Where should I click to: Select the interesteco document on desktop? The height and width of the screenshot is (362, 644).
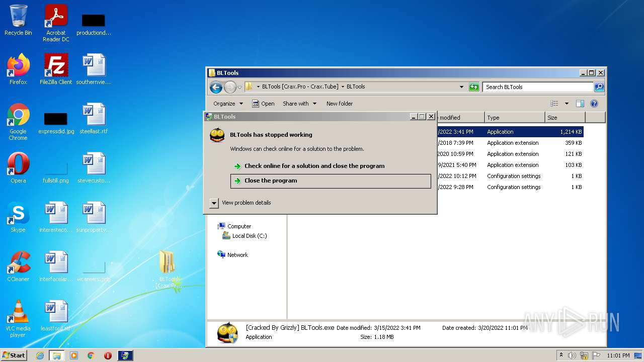(x=56, y=217)
